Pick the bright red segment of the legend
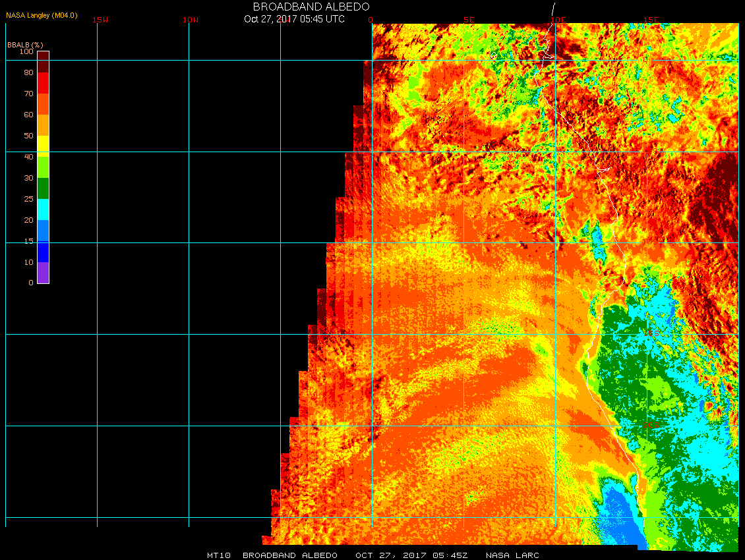745x560 pixels. 43,82
